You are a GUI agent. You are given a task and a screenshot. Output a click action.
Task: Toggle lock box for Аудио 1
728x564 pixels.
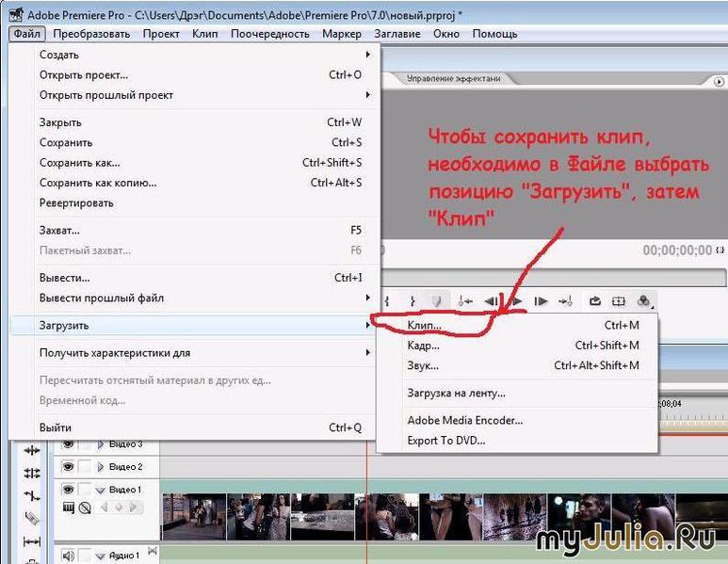(85, 556)
